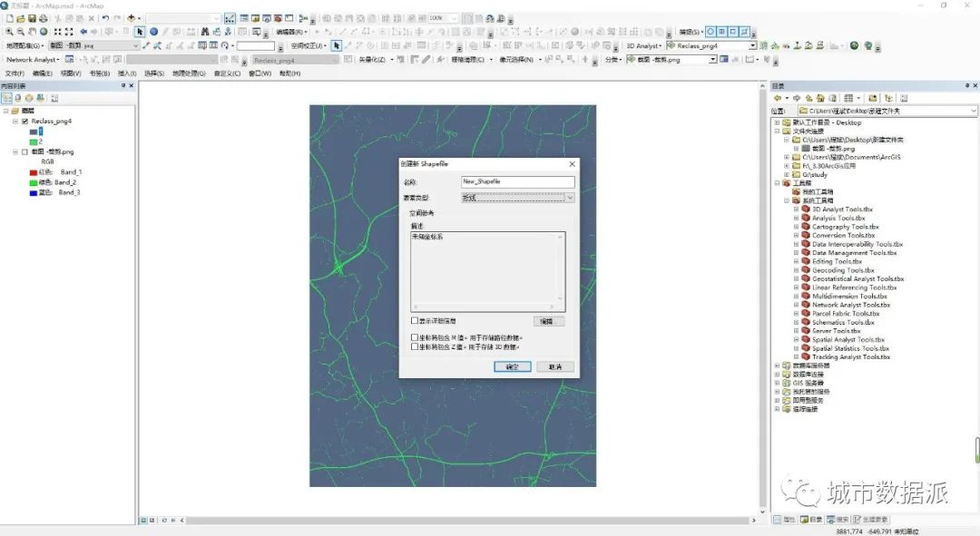Expand the G:\study folder connection
The width and height of the screenshot is (980, 536).
(786, 175)
